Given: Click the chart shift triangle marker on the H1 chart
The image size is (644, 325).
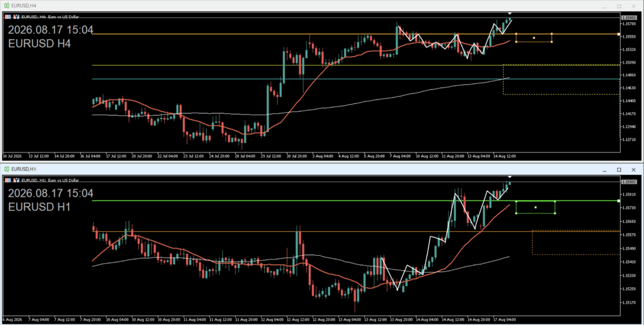Looking at the screenshot, I should point(509,177).
